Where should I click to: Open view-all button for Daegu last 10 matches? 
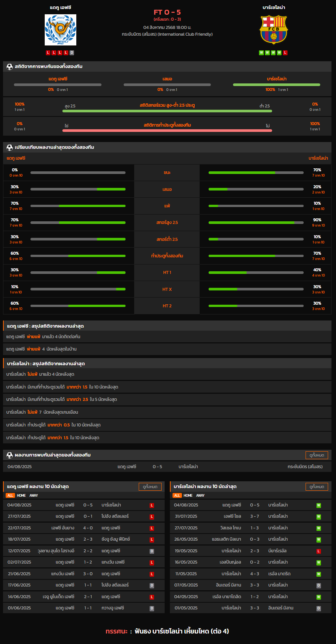pos(150,487)
